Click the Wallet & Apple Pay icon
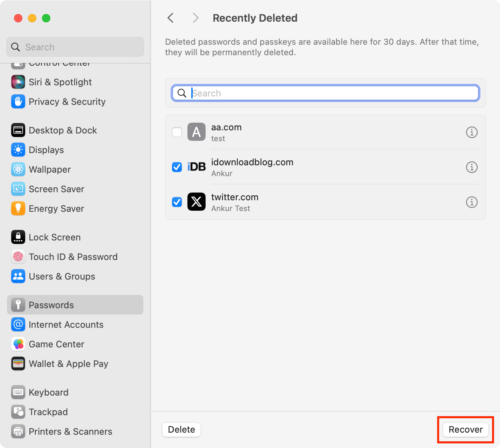The image size is (500, 448). coord(18,364)
